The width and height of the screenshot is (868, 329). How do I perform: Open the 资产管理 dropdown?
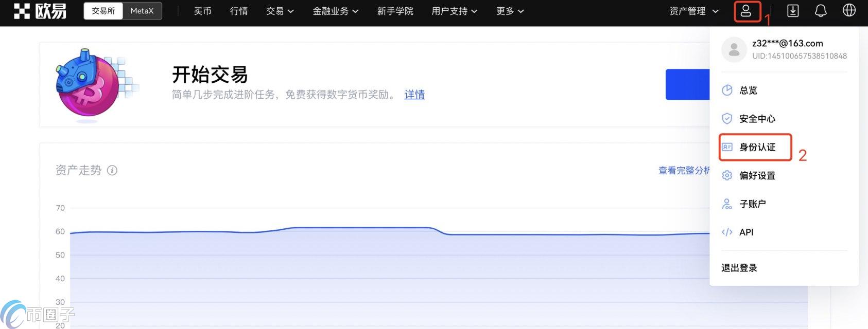click(x=693, y=11)
